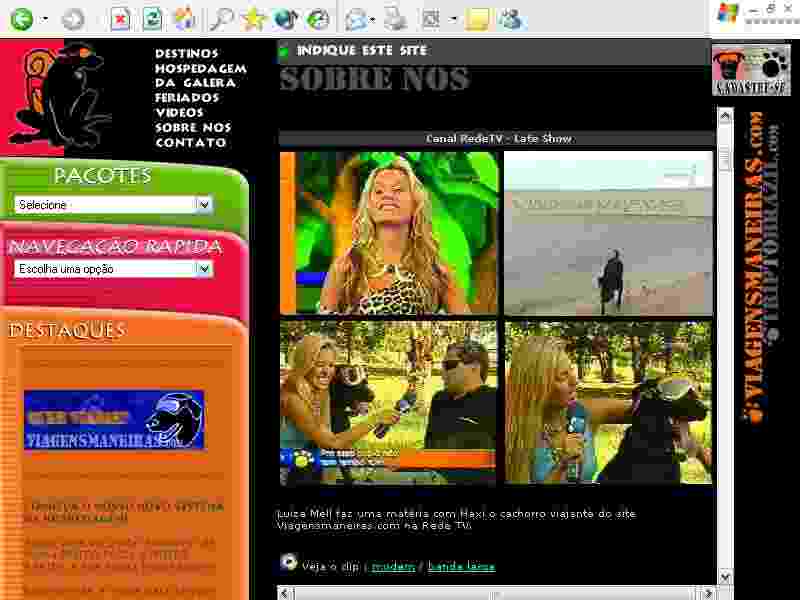Open the Search magnifier tool
The image size is (800, 600).
pos(222,19)
